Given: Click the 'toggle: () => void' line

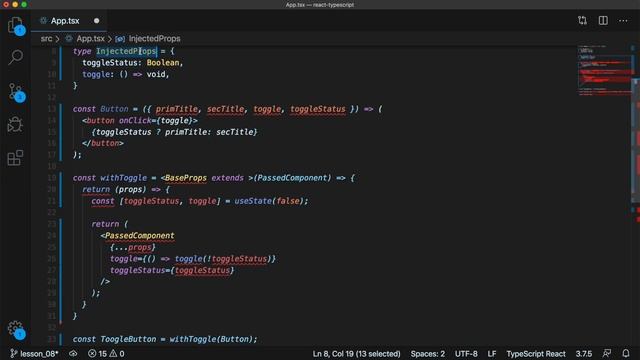Looking at the screenshot, I should point(125,74).
